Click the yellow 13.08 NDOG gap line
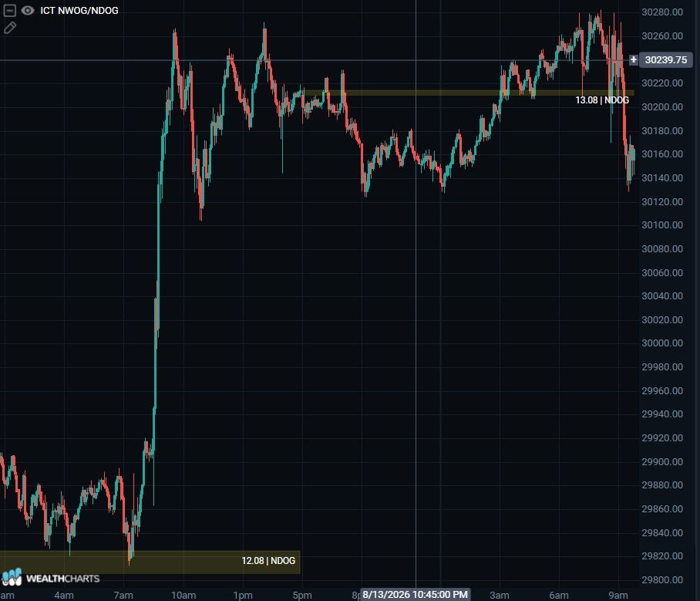Viewport: 700px width, 601px height. click(467, 93)
